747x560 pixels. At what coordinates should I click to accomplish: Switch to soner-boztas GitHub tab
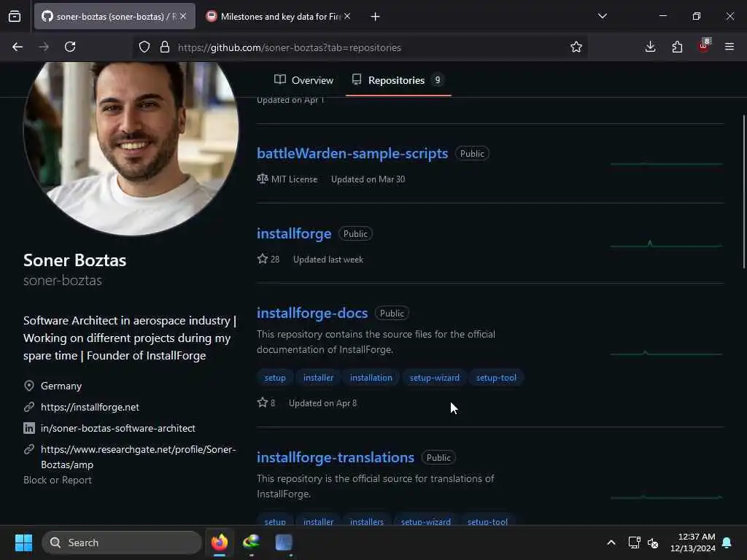115,16
